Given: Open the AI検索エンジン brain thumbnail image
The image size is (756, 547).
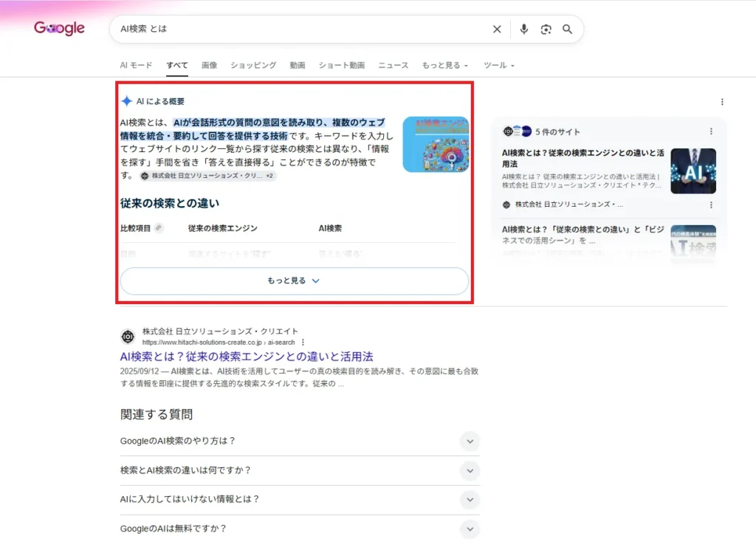Looking at the screenshot, I should (436, 144).
